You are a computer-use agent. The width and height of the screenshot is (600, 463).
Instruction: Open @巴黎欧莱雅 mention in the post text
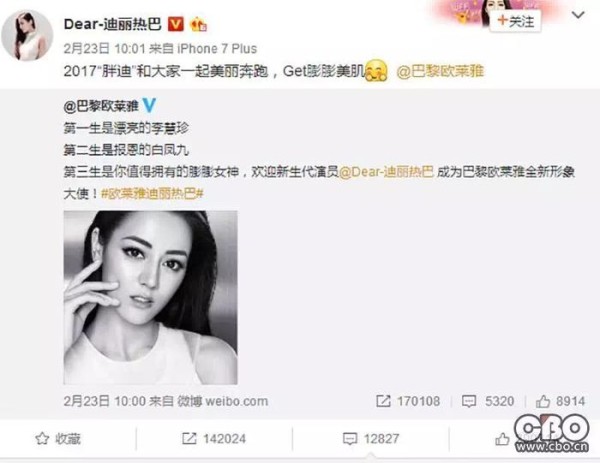pos(440,71)
